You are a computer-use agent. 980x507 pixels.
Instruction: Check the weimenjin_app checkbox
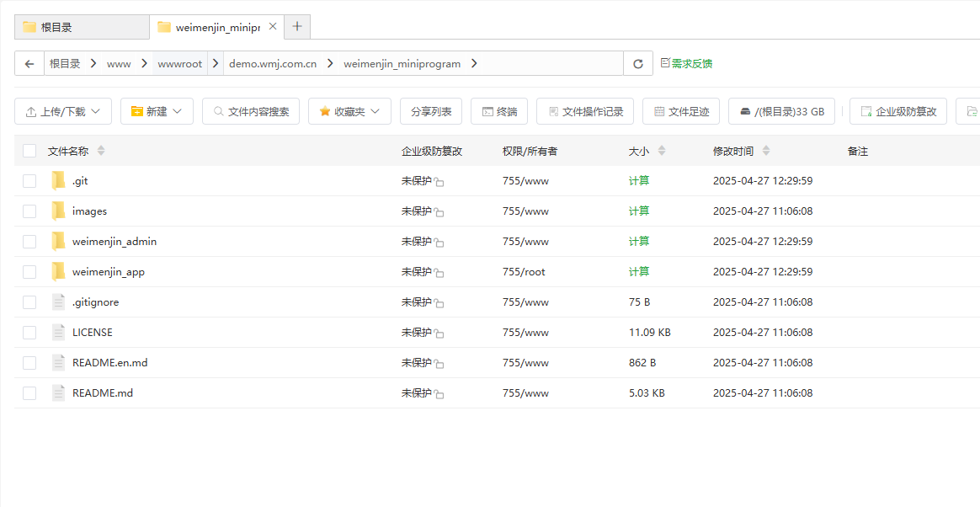(29, 272)
